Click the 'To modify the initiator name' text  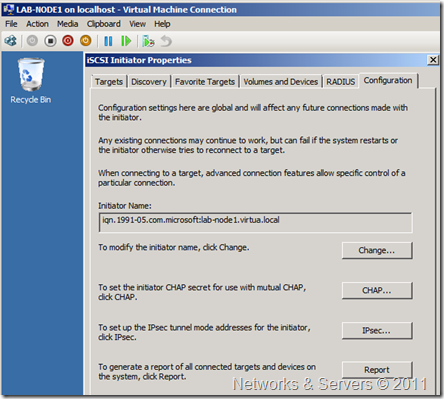pos(174,247)
